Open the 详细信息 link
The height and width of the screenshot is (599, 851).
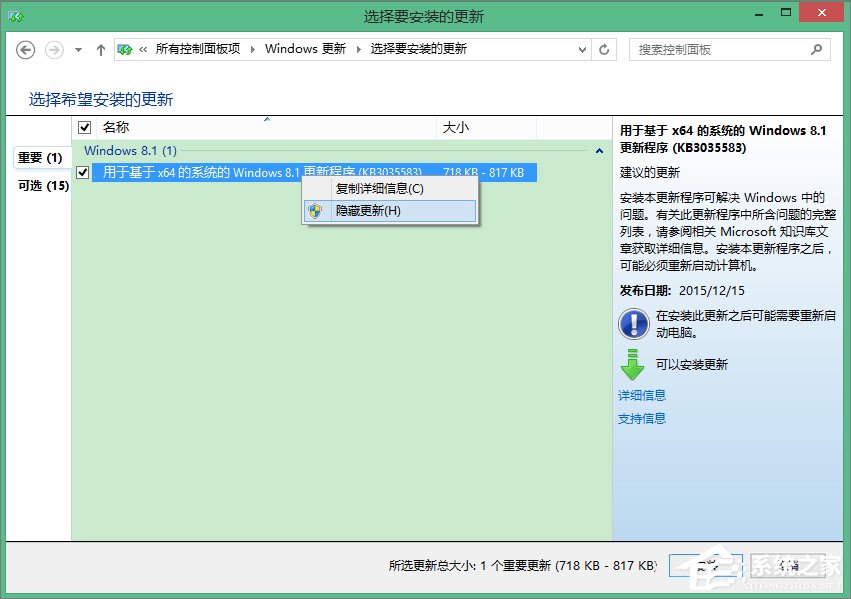641,393
